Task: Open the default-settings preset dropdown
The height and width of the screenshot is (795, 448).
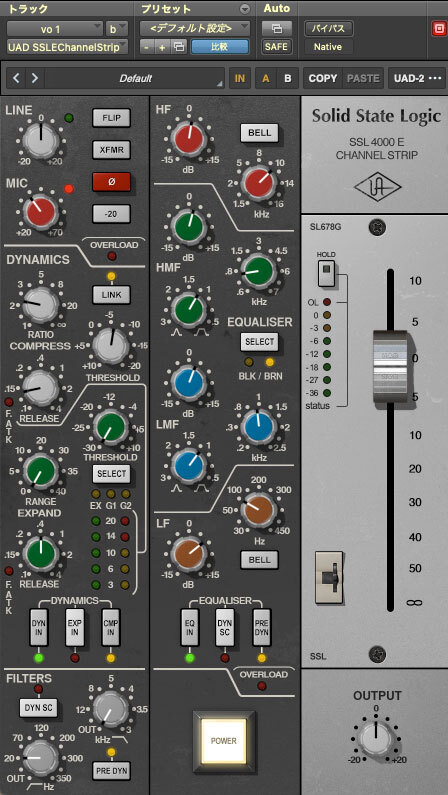Action: (x=195, y=28)
